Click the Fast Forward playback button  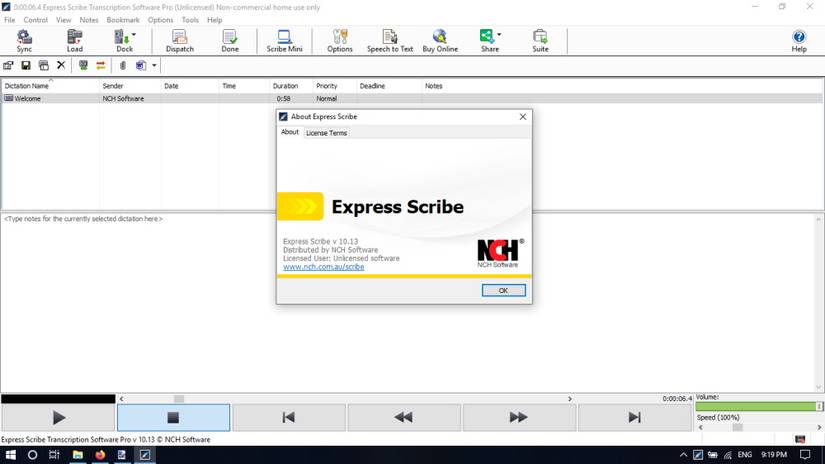click(x=519, y=418)
